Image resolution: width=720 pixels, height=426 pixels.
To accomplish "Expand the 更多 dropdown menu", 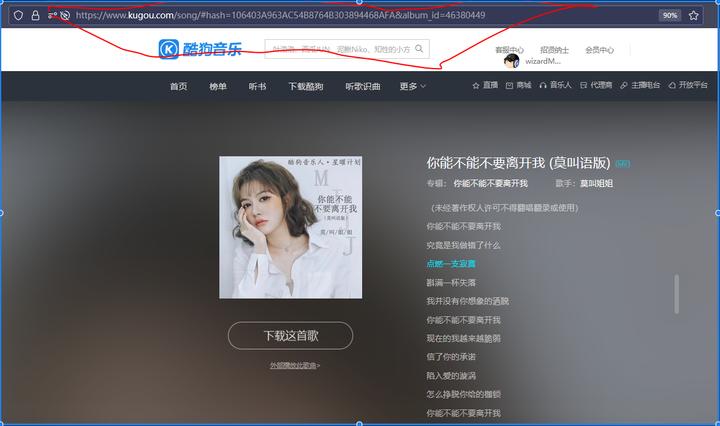I will [x=412, y=86].
